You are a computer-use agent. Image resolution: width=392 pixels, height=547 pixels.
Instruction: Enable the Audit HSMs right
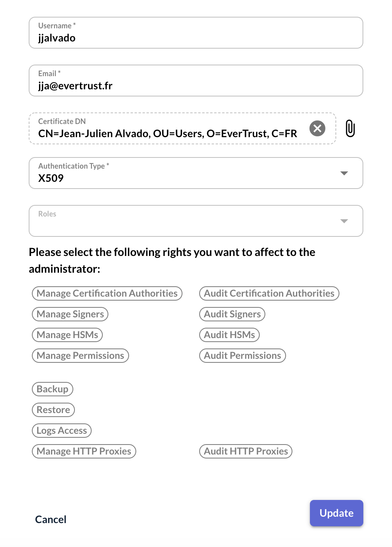point(229,334)
